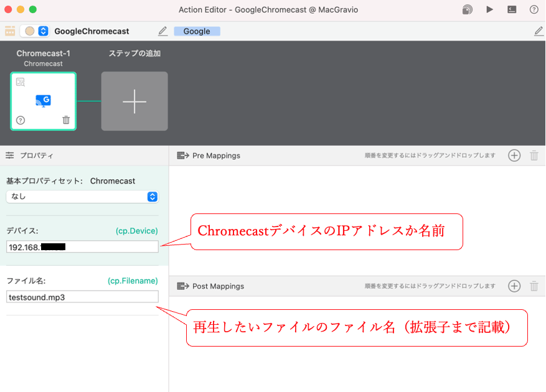Image resolution: width=546 pixels, height=392 pixels.
Task: Select the tan color swatch for action
Action: [x=30, y=31]
